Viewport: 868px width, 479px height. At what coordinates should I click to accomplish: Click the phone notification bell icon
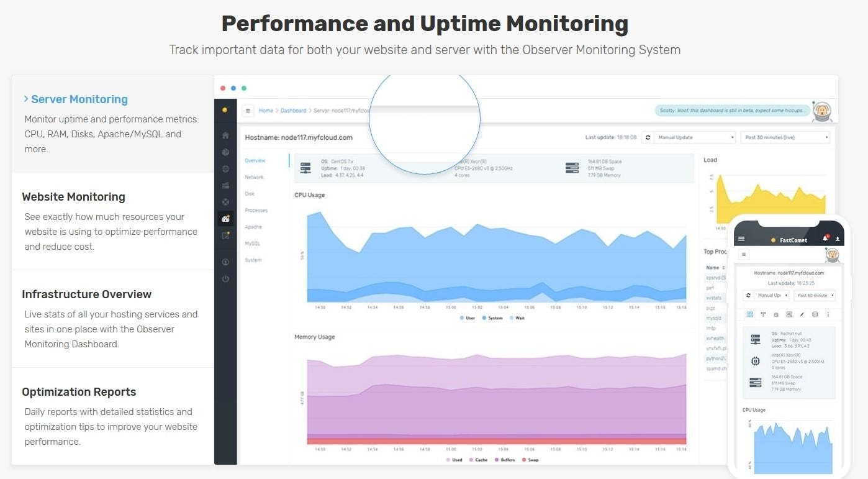point(825,239)
